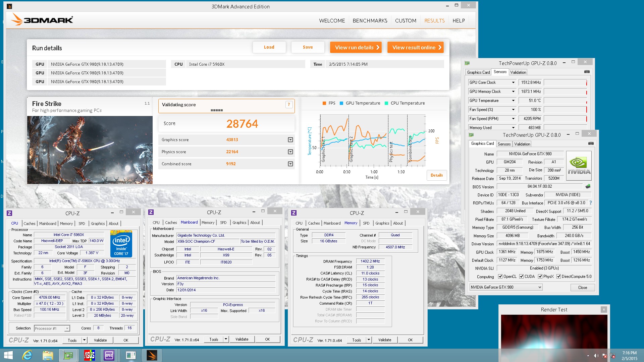Open the GPU Memory Clock sensor dropdown
The image size is (644, 362).
513,92
